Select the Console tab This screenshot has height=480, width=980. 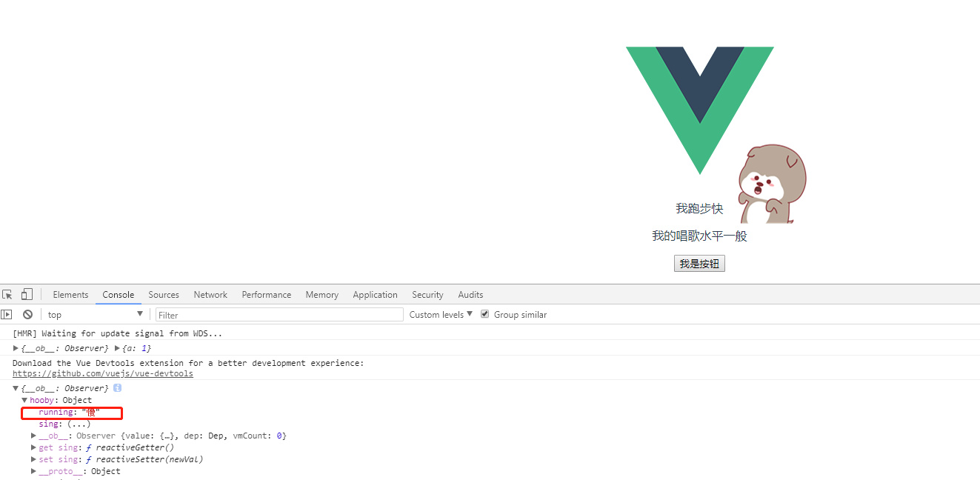(x=119, y=294)
